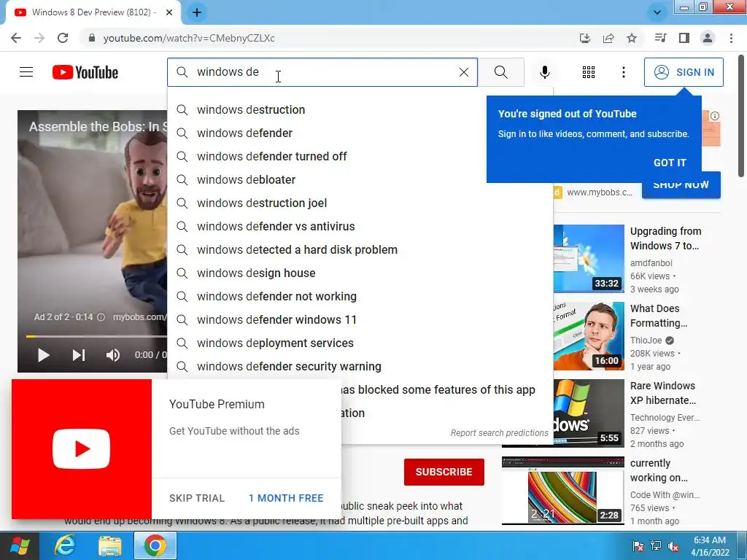This screenshot has width=747, height=560.
Task: Open Windows Explorer folder on the taskbar
Action: pyautogui.click(x=109, y=545)
